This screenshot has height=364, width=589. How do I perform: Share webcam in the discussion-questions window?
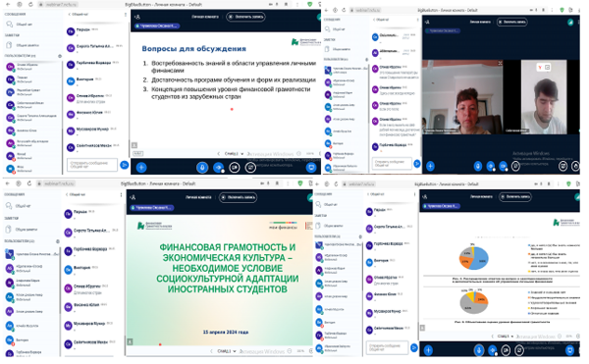pyautogui.click(x=235, y=168)
